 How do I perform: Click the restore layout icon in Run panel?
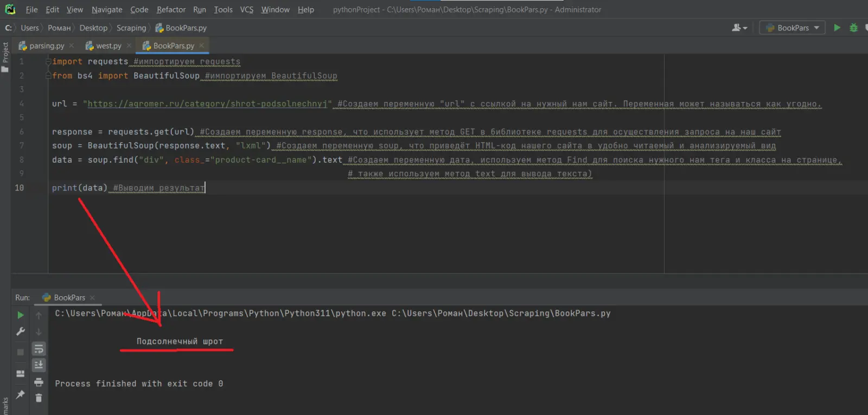tap(21, 374)
